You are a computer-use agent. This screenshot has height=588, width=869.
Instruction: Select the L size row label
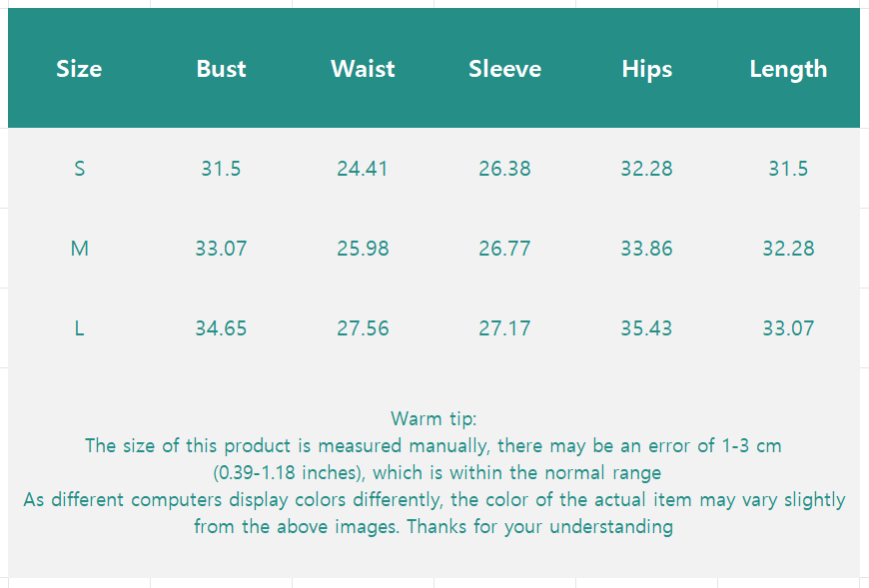coord(79,328)
